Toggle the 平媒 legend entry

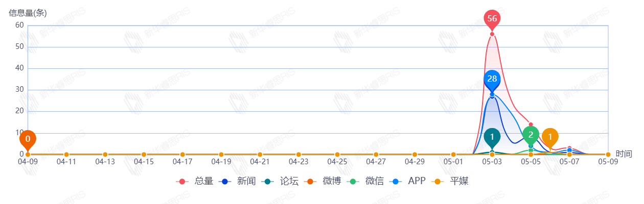[450, 181]
